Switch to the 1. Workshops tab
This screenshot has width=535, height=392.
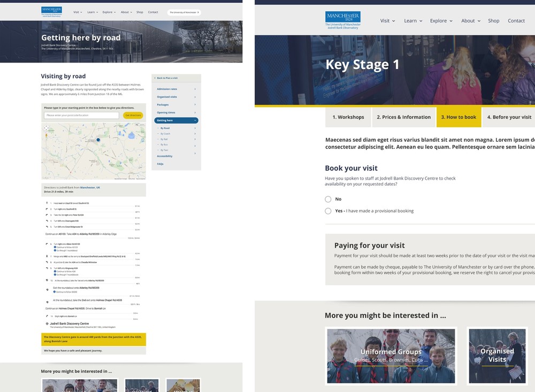(x=348, y=117)
